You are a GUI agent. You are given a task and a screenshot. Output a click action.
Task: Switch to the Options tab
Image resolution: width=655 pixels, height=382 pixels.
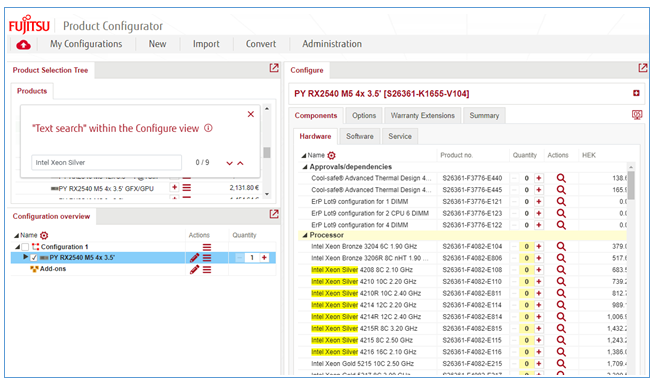click(x=364, y=115)
